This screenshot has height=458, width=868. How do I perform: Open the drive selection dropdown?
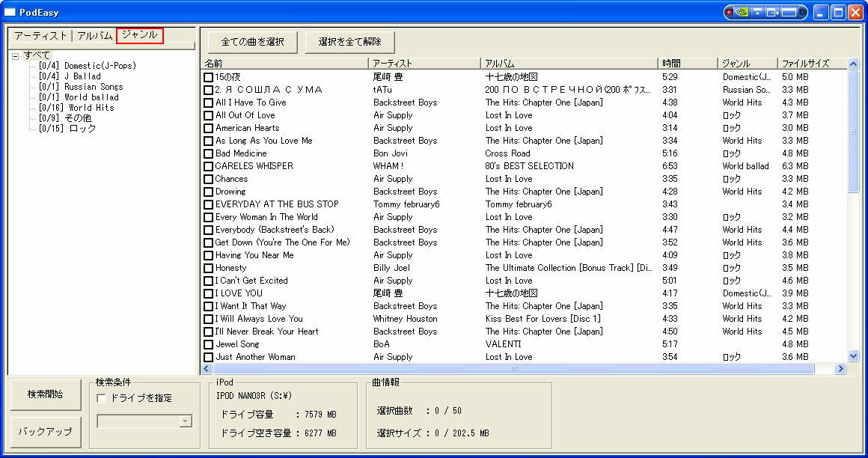coord(186,421)
